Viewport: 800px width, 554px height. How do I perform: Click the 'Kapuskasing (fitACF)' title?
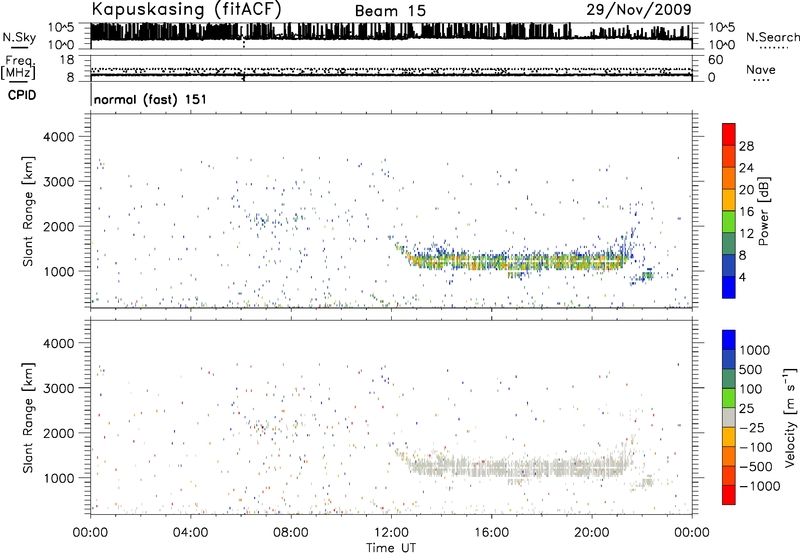(186, 10)
